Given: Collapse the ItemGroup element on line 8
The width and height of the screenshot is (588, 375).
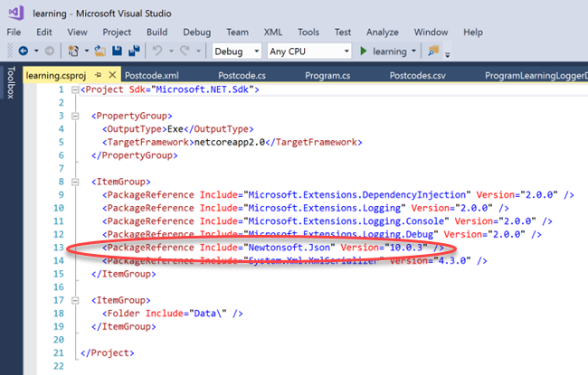Looking at the screenshot, I should tap(75, 182).
